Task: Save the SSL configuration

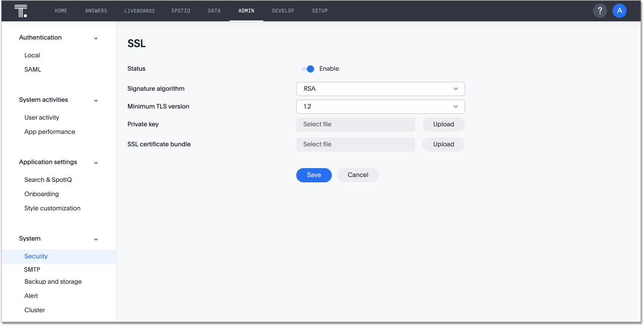Action: pos(314,175)
